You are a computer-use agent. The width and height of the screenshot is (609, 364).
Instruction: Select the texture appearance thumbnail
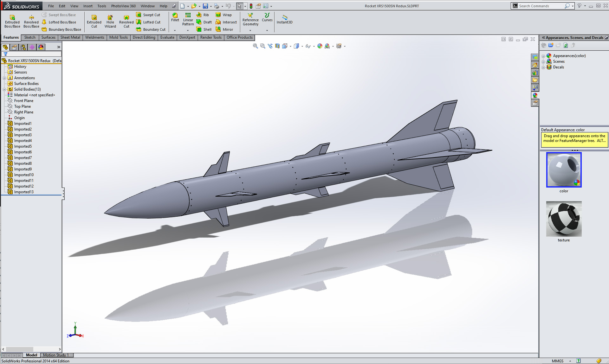point(564,219)
